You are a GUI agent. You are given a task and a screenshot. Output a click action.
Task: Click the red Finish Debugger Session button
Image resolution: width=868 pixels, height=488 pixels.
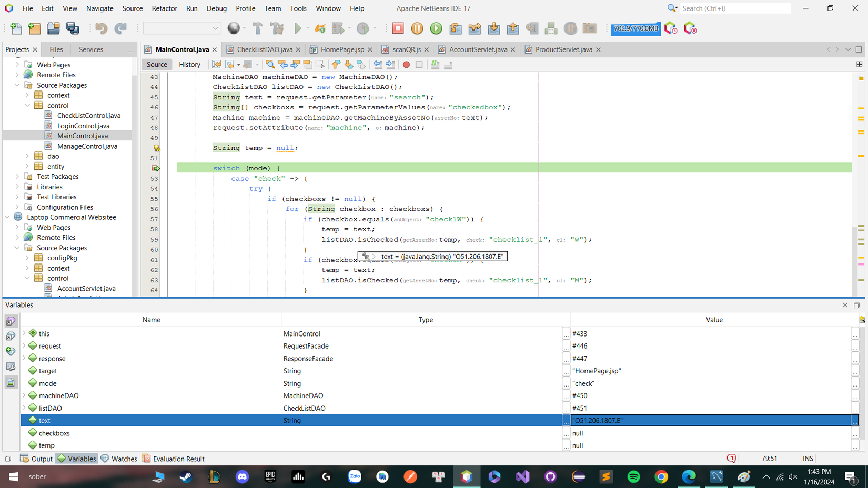398,28
